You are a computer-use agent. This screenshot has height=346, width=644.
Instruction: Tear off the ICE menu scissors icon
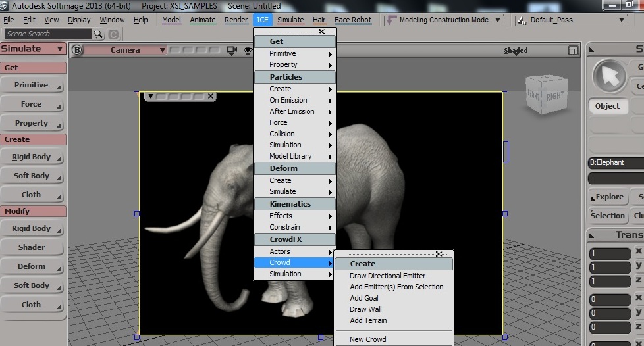[322, 32]
